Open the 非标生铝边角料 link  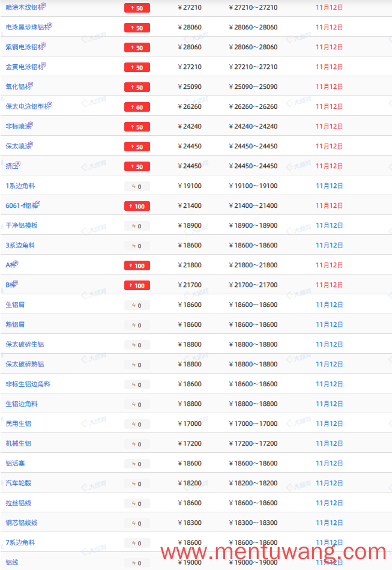pyautogui.click(x=28, y=384)
